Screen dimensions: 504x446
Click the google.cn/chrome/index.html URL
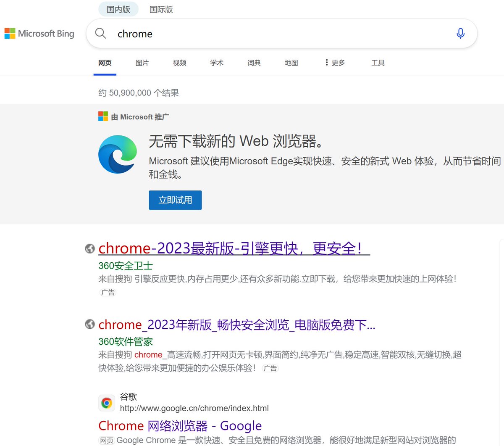coord(194,408)
